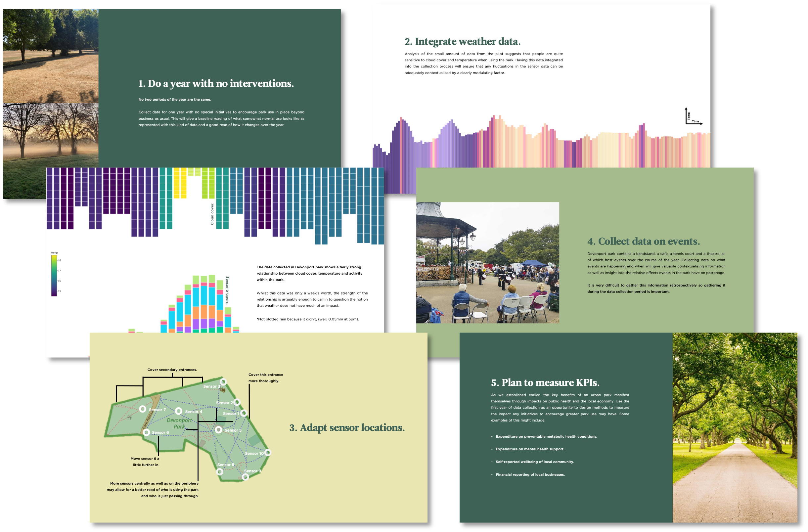The height and width of the screenshot is (532, 808).
Task: Select the "4. Collect data on events." heading
Action: click(643, 242)
